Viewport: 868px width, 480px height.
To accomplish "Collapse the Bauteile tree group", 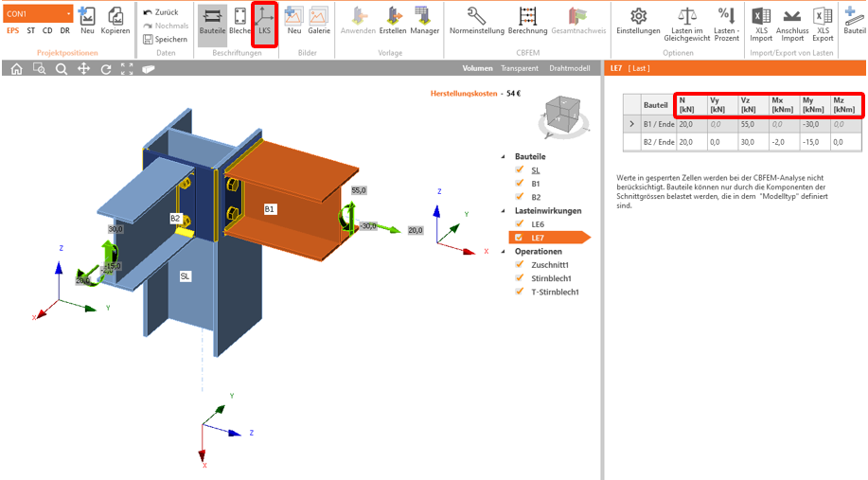I will (x=505, y=156).
